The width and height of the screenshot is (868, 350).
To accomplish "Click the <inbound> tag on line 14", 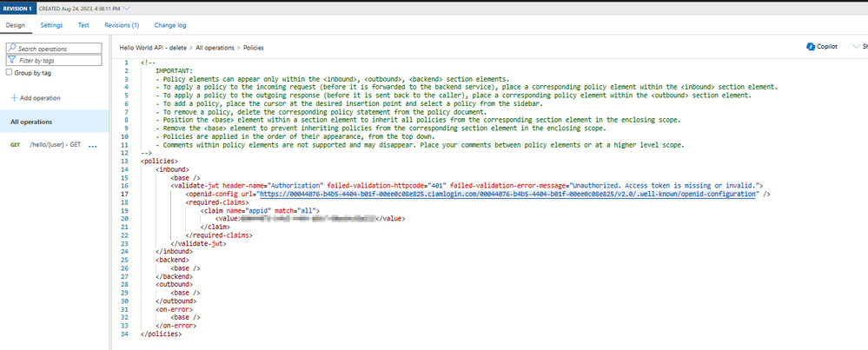I will pos(173,168).
